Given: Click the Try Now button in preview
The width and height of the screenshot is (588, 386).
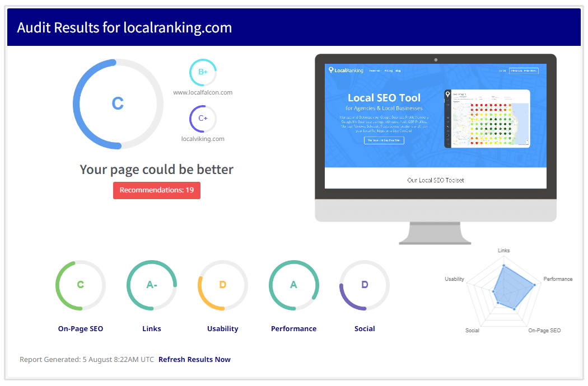Looking at the screenshot, I should click(384, 140).
